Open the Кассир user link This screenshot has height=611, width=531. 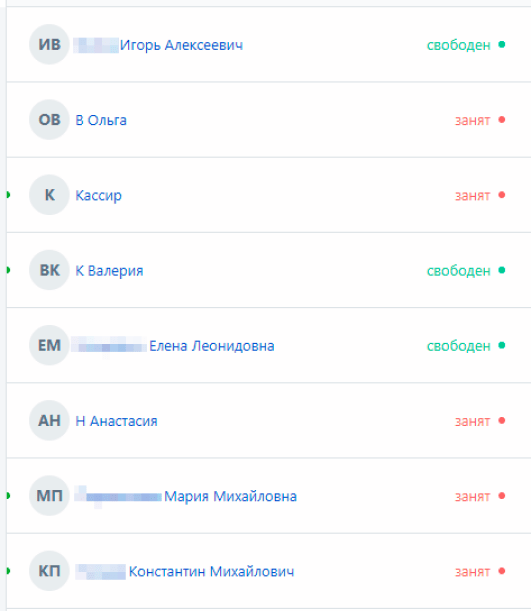click(99, 196)
